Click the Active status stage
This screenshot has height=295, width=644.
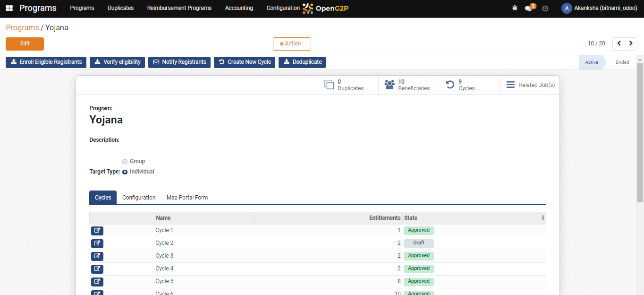(x=591, y=62)
